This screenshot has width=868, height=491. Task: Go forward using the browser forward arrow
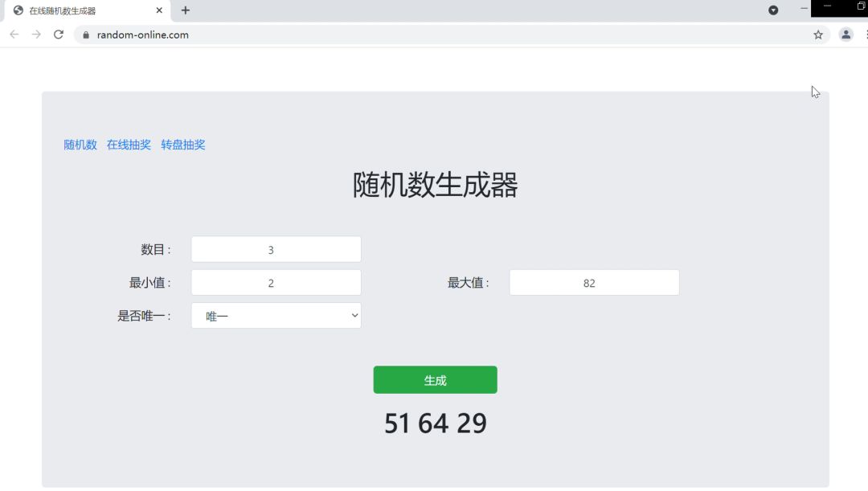point(36,35)
